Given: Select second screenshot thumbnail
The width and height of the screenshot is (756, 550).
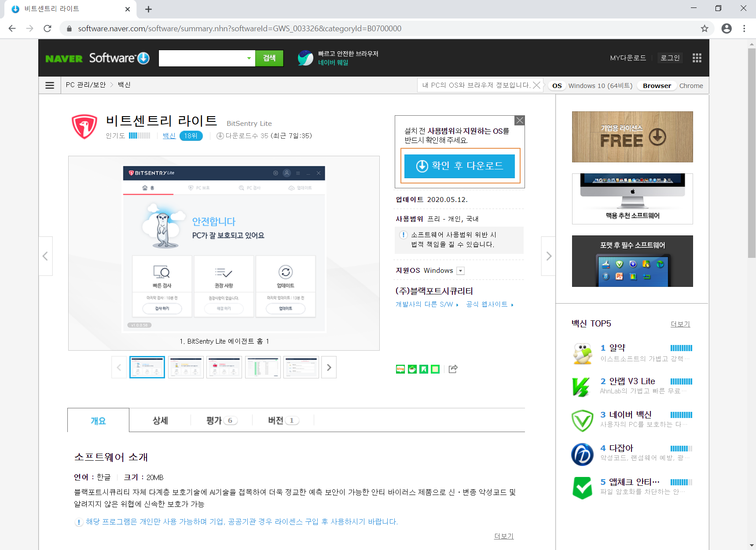Looking at the screenshot, I should click(x=186, y=367).
